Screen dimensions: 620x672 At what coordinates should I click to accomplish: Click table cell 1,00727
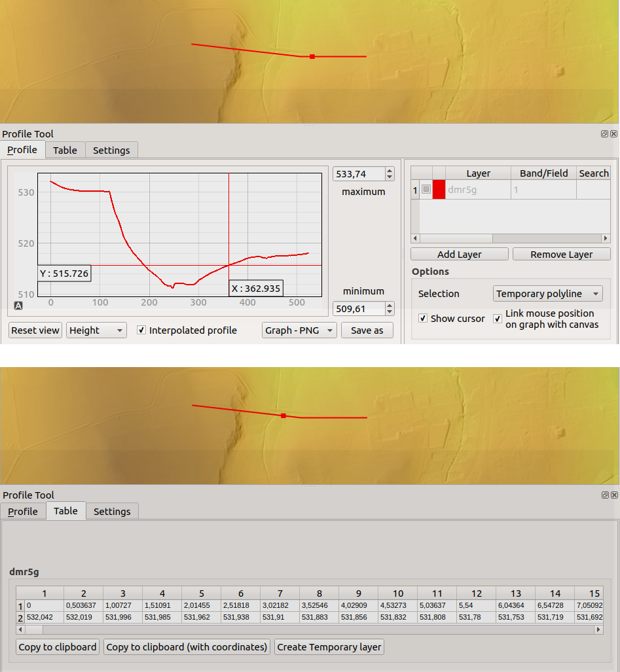(122, 605)
